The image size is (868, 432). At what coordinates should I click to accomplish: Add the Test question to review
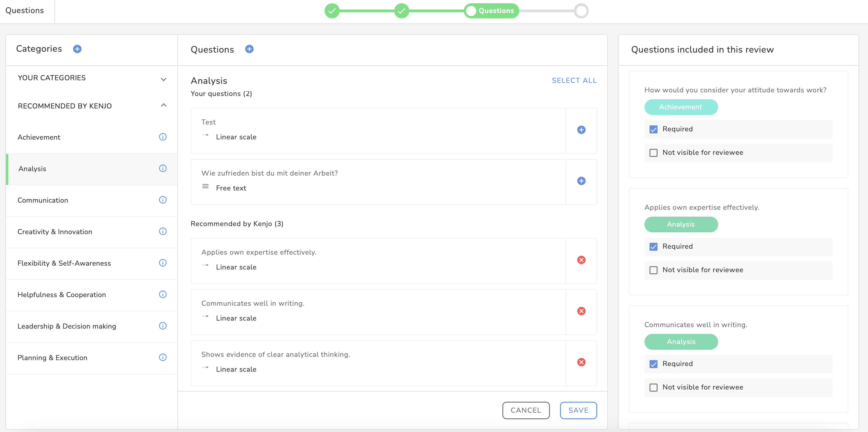[581, 130]
